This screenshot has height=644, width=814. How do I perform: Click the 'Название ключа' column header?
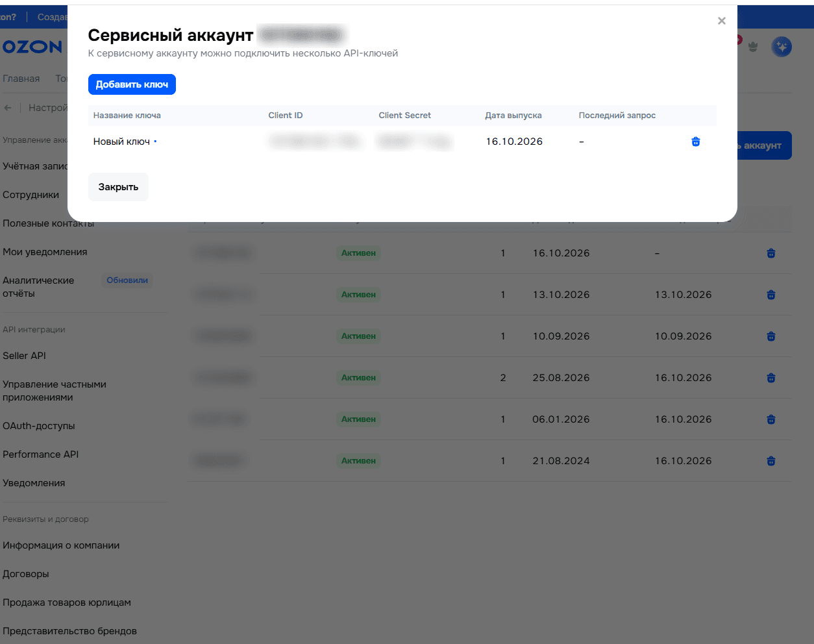(x=127, y=116)
